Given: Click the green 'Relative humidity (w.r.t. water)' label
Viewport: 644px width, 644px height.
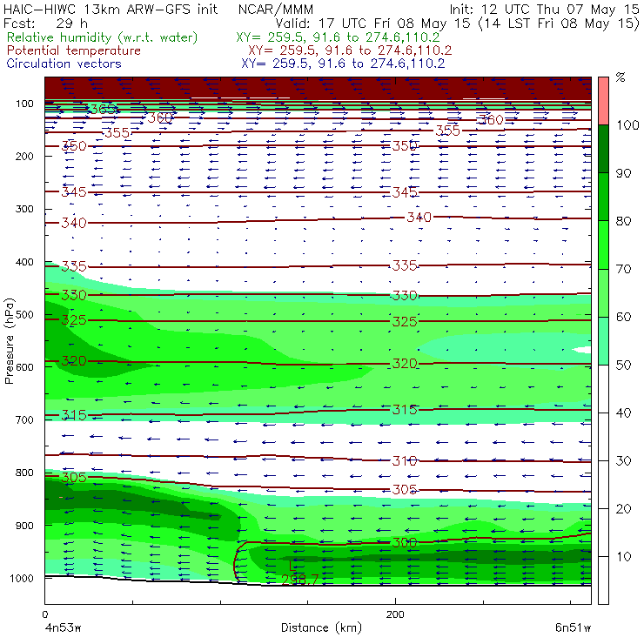Looking at the screenshot, I should [103, 37].
